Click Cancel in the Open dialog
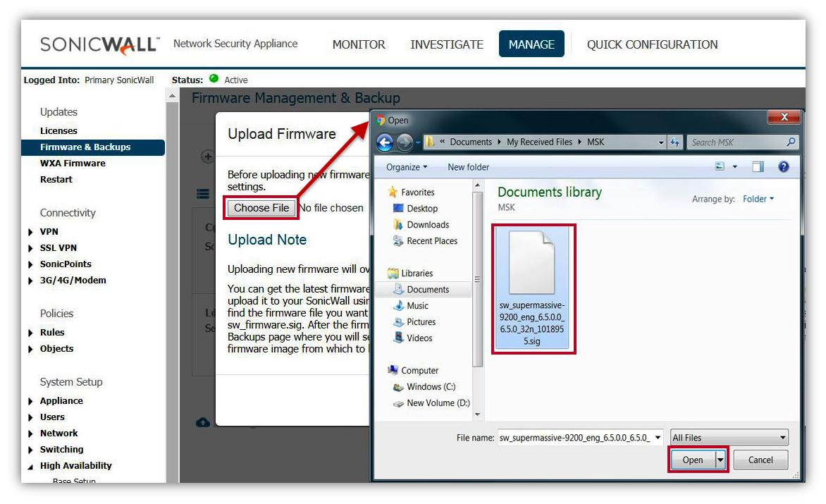The height and width of the screenshot is (504, 826). click(x=760, y=460)
